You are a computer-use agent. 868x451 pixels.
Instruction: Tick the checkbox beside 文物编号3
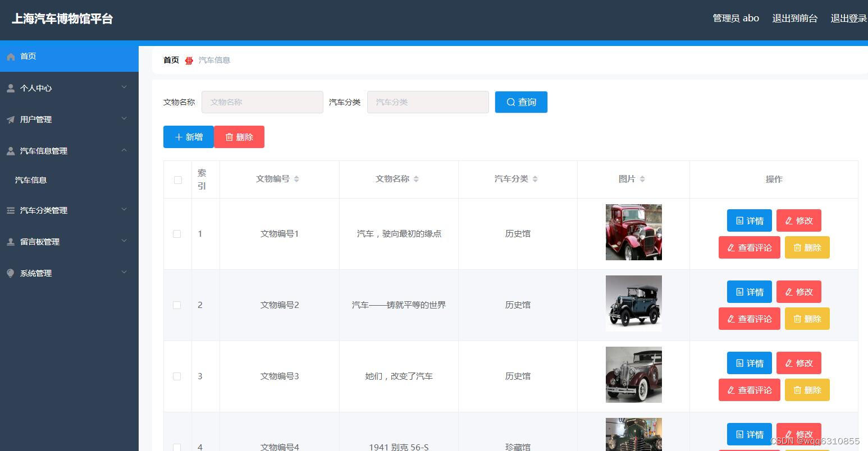(x=177, y=376)
